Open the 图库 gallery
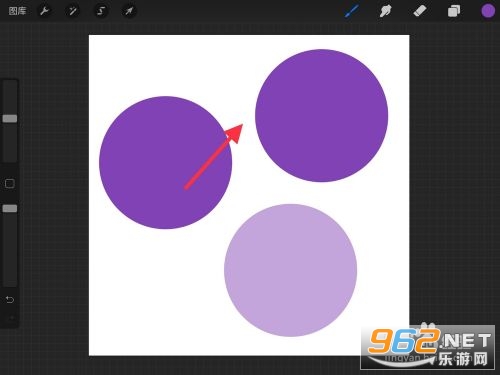Viewport: 500px width, 375px height. pos(17,11)
